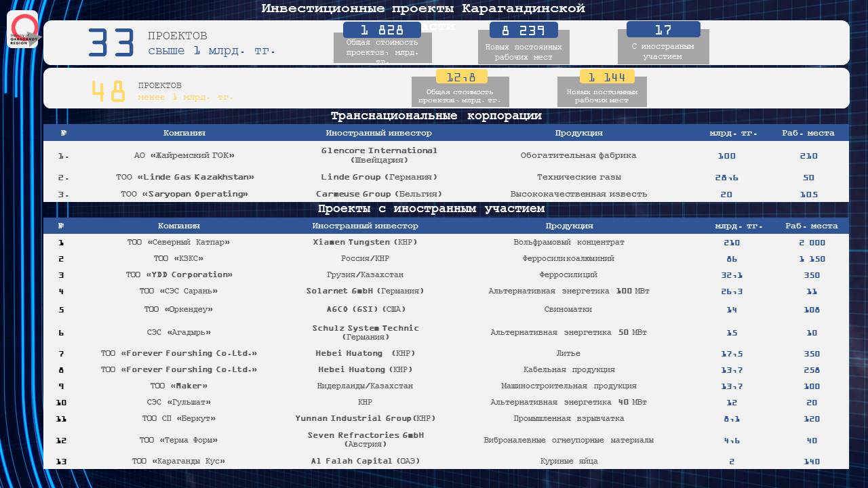This screenshot has height=488, width=868.
Task: Select the 'Транснациональные корпорации' section heading
Action: (435, 116)
